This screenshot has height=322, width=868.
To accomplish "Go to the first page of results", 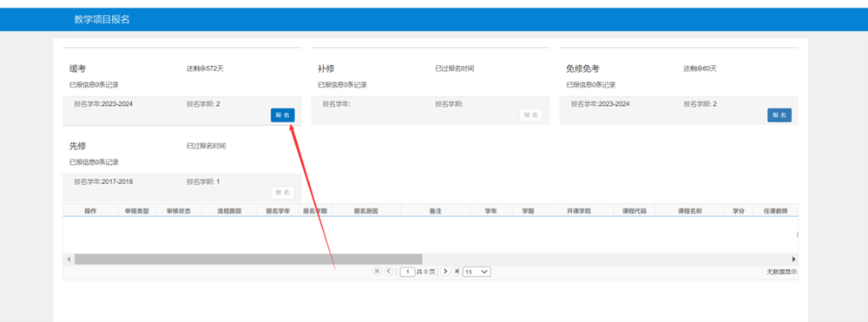I will (378, 271).
